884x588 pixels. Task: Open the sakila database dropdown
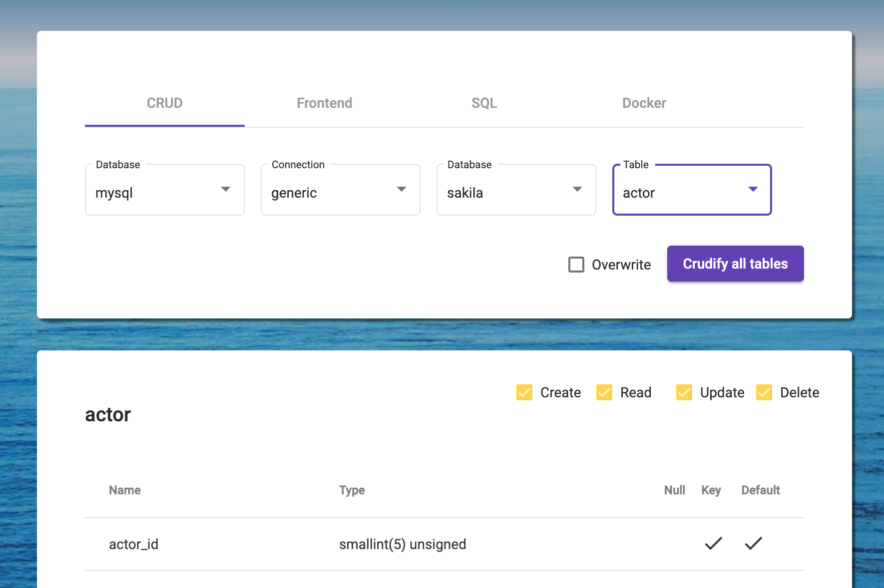pyautogui.click(x=516, y=190)
